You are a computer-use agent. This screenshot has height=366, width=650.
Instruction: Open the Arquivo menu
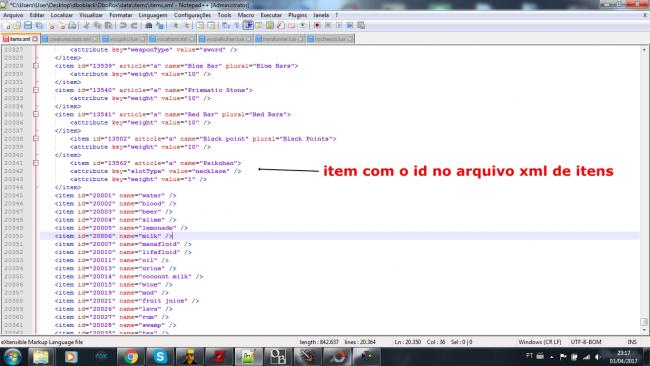[x=13, y=15]
